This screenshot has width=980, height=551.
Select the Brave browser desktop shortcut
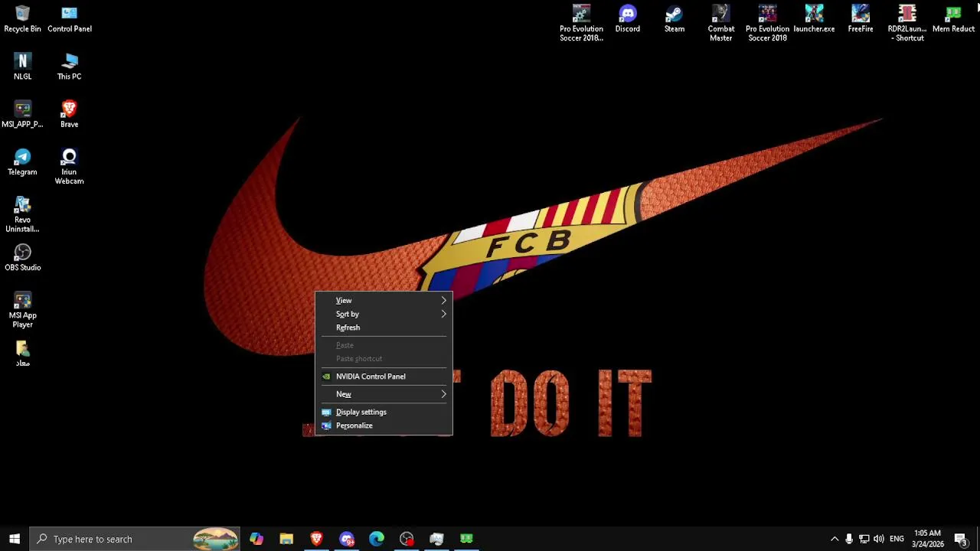[x=69, y=115]
